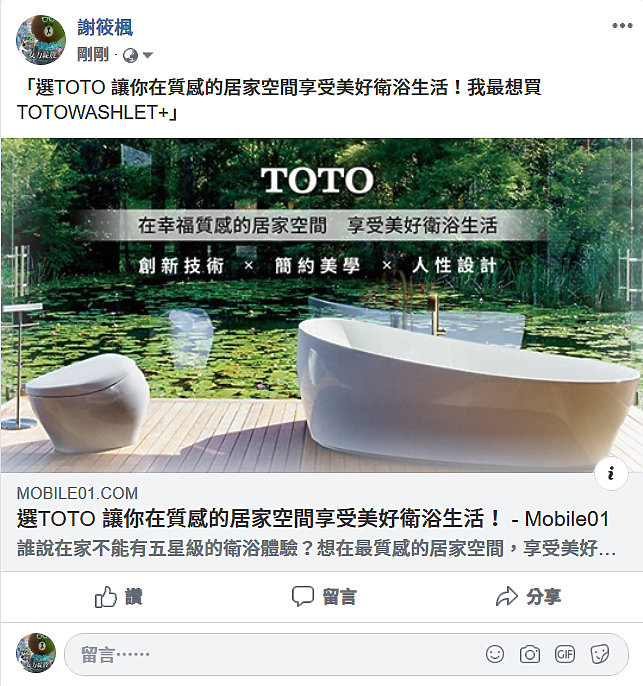The height and width of the screenshot is (686, 643).
Task: Click the 分享 share button label
Action: (543, 597)
